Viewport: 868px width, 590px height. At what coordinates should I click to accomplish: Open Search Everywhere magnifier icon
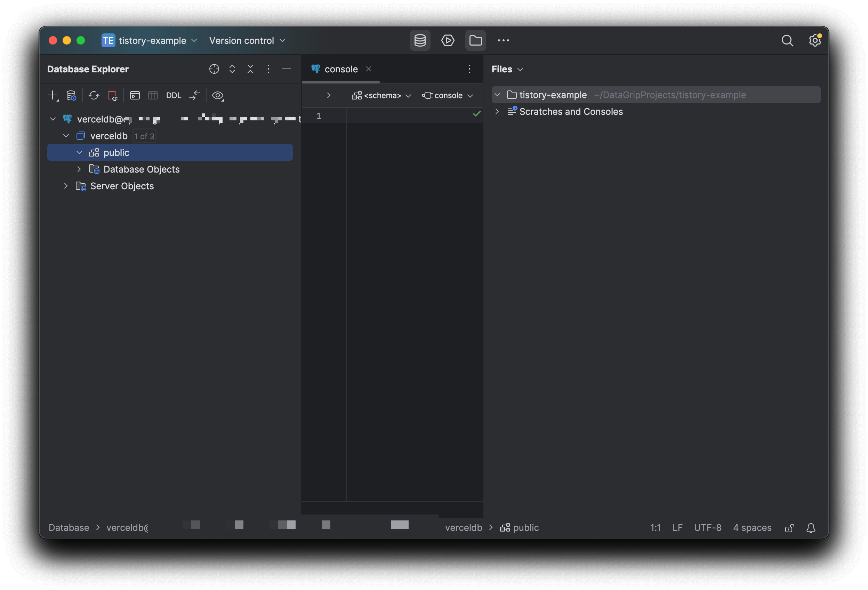787,40
